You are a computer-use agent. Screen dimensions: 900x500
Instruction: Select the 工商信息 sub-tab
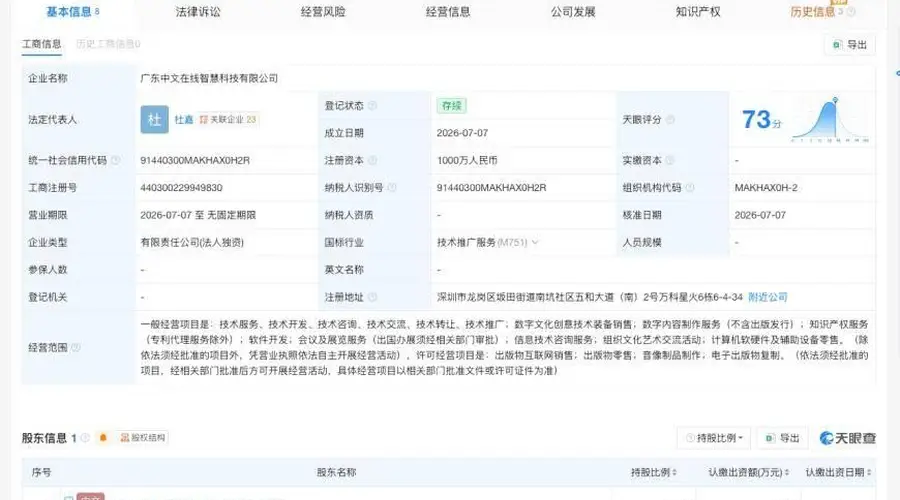[x=41, y=44]
